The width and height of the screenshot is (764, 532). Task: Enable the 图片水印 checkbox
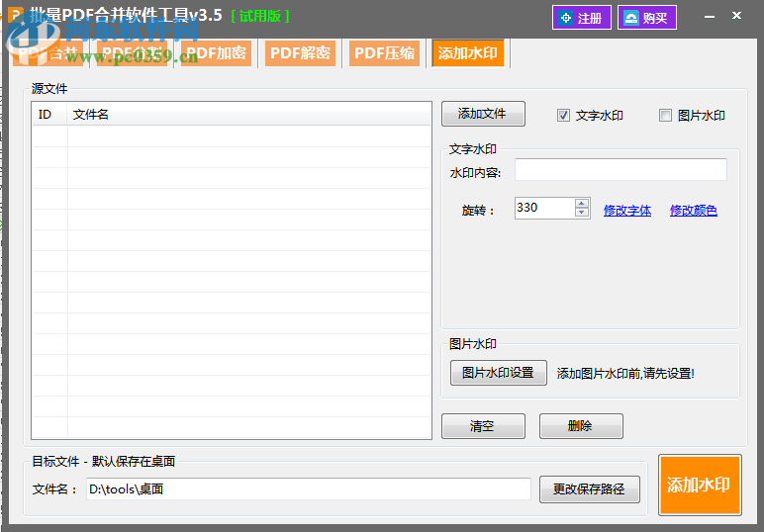(x=665, y=116)
